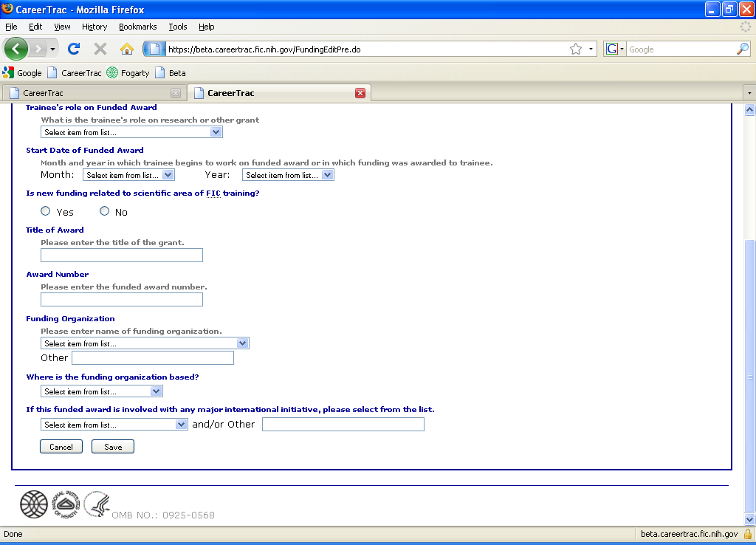Close the active CareerTrac tab with red X
This screenshot has width=756, height=545.
pyautogui.click(x=360, y=93)
